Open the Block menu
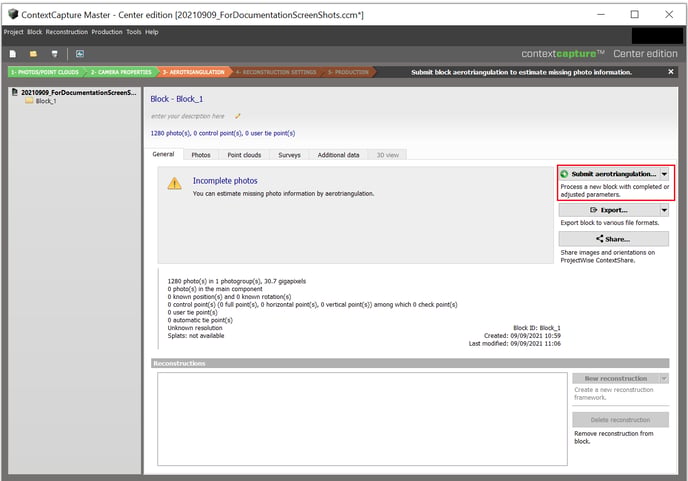This screenshot has width=688, height=481. point(35,32)
